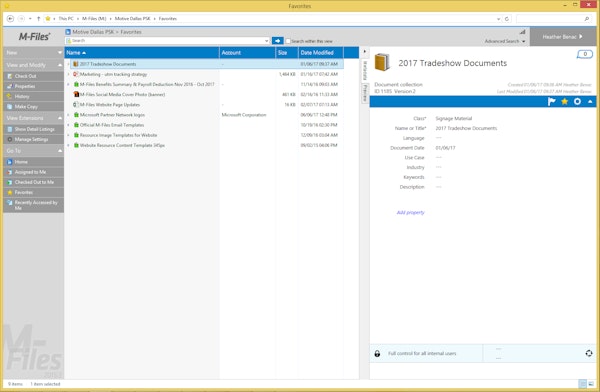The image size is (600, 392).
Task: Click This PC in the address bar
Action: tap(66, 18)
